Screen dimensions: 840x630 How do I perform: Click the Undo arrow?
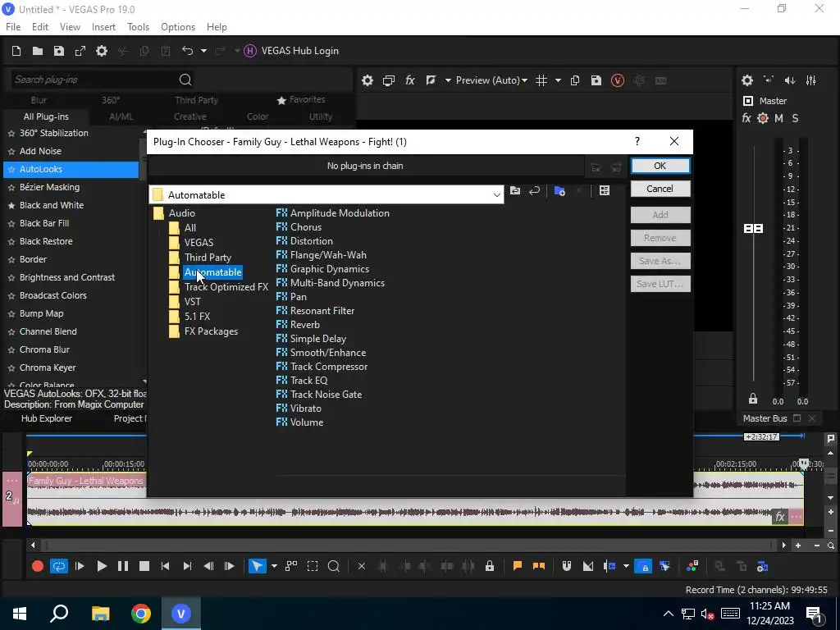(x=187, y=50)
